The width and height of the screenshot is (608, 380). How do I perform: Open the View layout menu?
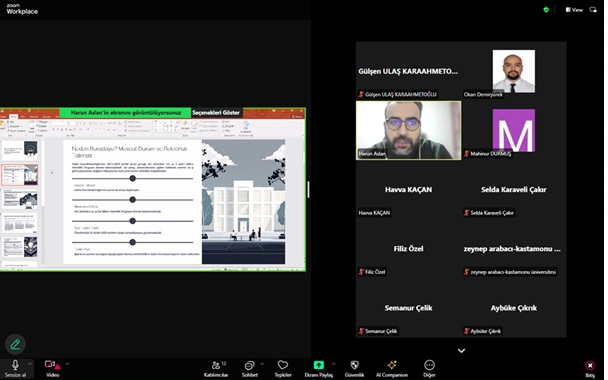[x=574, y=10]
